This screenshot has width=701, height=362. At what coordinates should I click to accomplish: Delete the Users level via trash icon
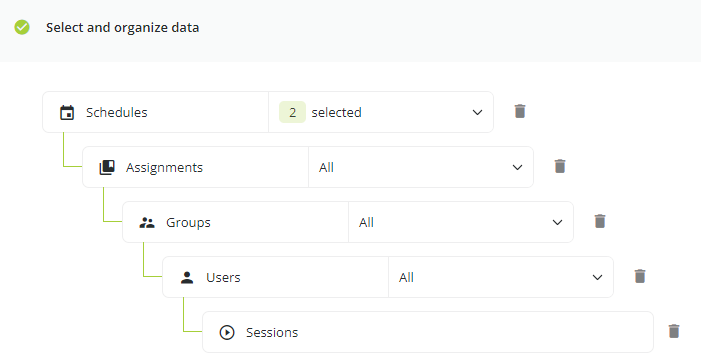[640, 276]
